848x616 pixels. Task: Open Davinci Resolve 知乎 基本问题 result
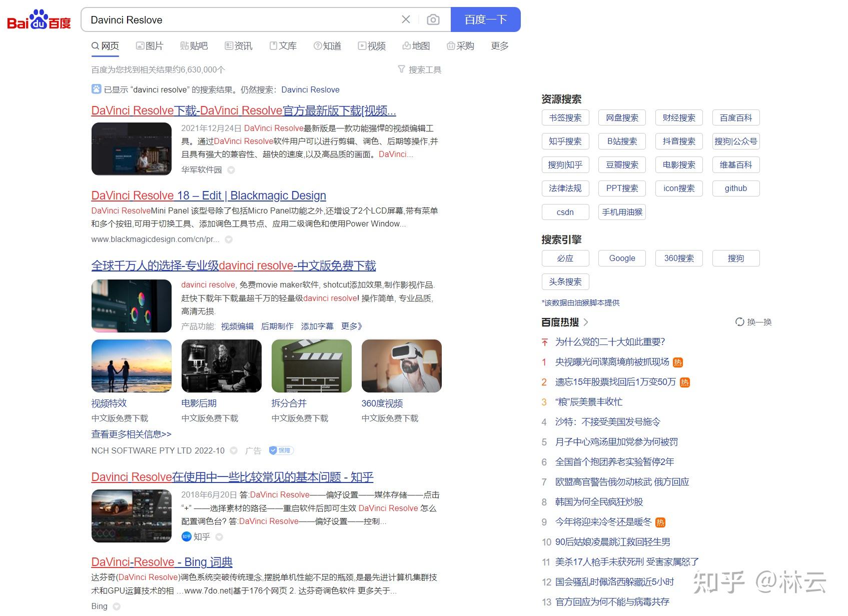(x=232, y=477)
